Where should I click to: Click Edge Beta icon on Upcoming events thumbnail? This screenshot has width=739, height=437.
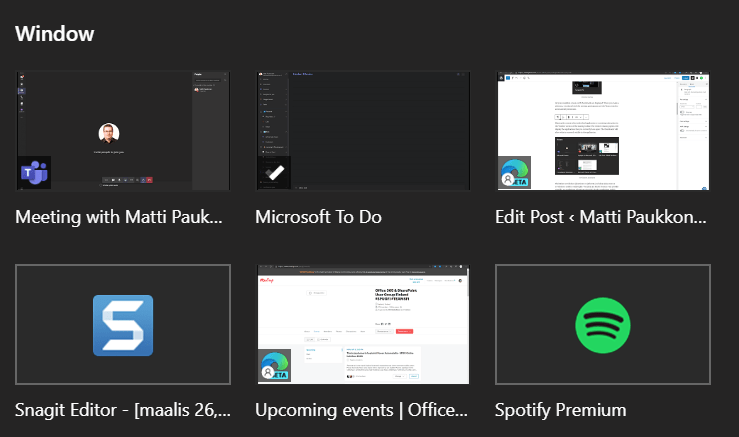[275, 365]
